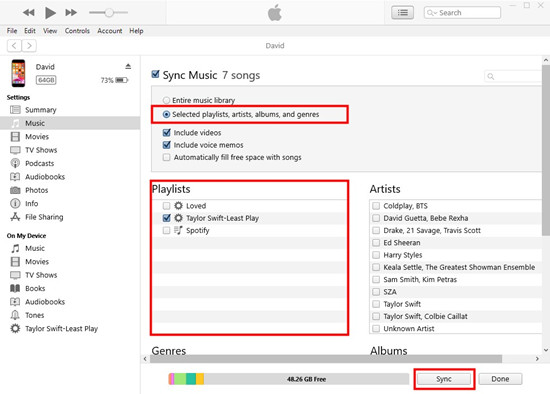The image size is (550, 394).
Task: Click the Sync button
Action: pos(444,379)
